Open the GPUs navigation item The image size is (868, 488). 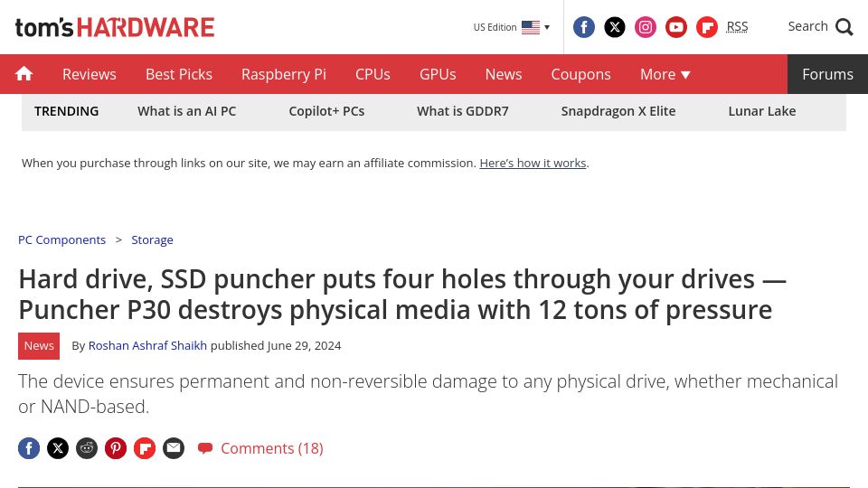click(438, 74)
